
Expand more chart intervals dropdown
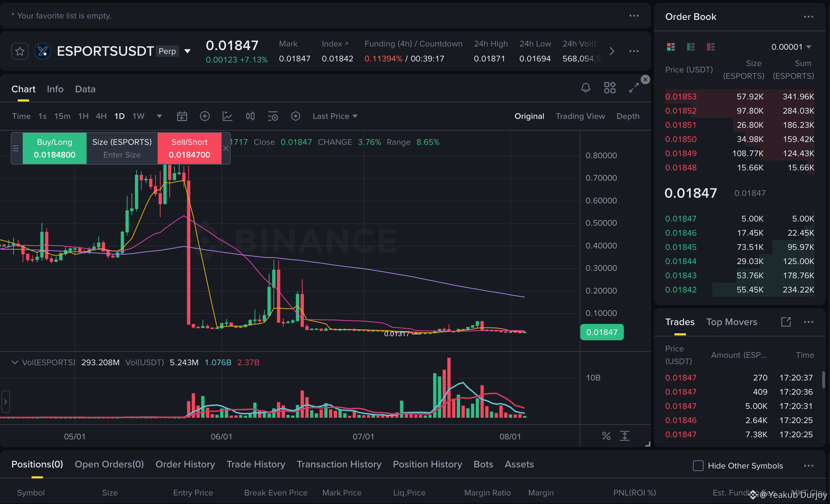click(x=159, y=116)
